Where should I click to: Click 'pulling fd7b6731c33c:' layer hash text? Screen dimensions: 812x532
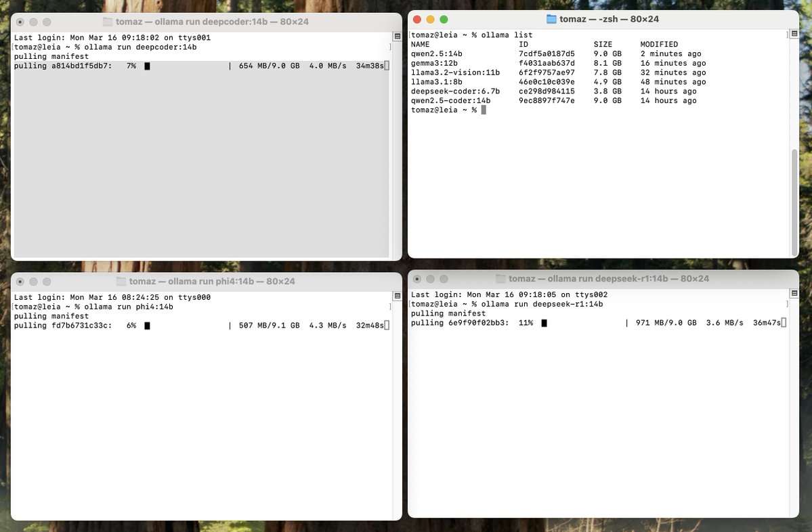coord(63,326)
